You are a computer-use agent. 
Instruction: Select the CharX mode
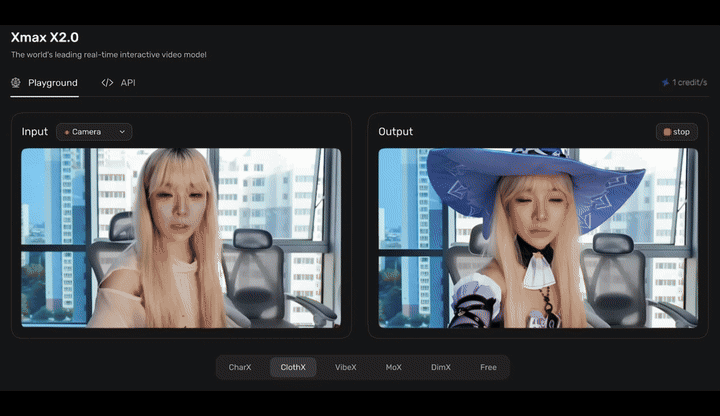click(x=240, y=367)
